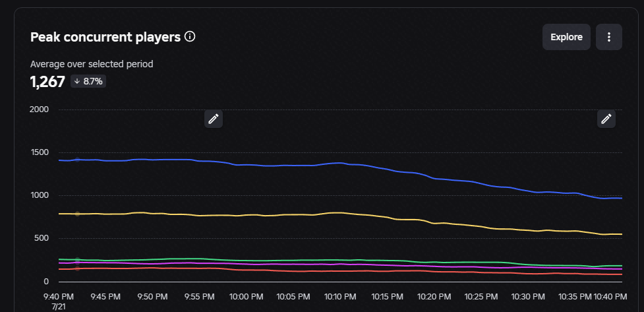Click the 10:40 PM x-axis label
644x312 pixels.
[x=610, y=296]
